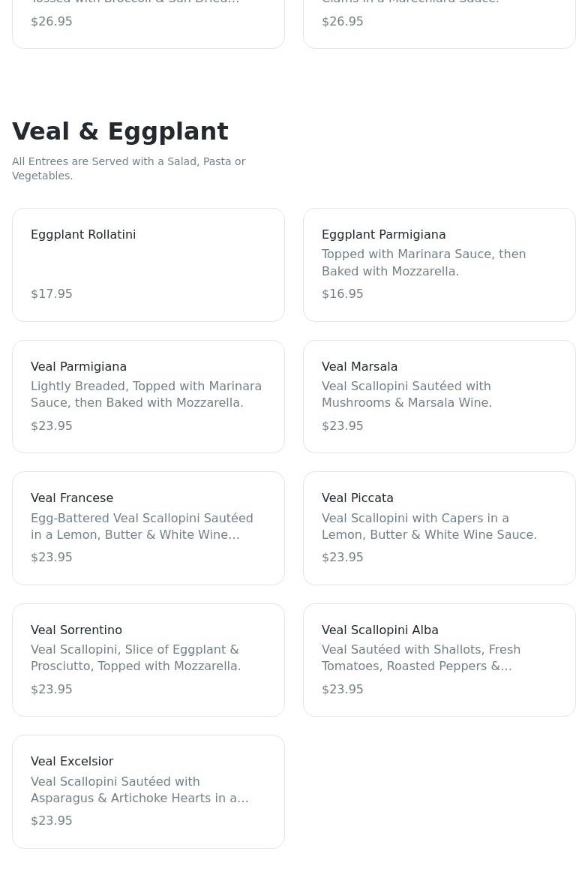Click Veal Parmigiana's Lightly Breaded description
This screenshot has height=869, width=588.
[x=146, y=395]
